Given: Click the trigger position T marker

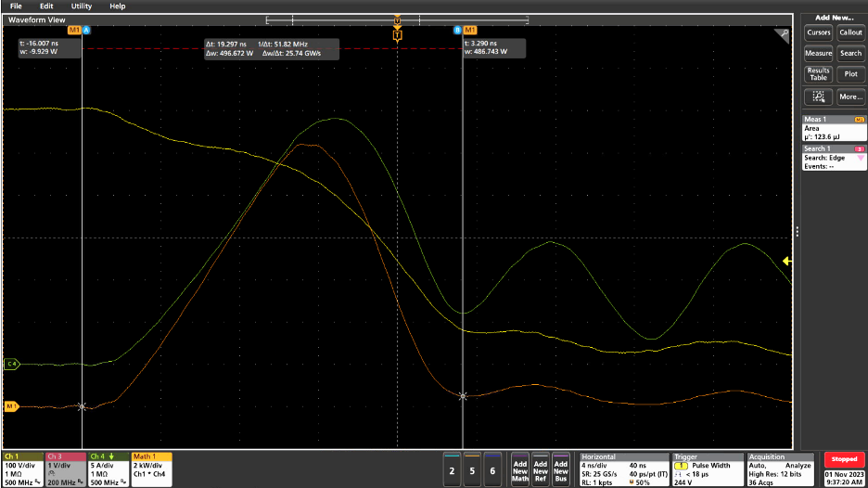Looking at the screenshot, I should coord(397,35).
